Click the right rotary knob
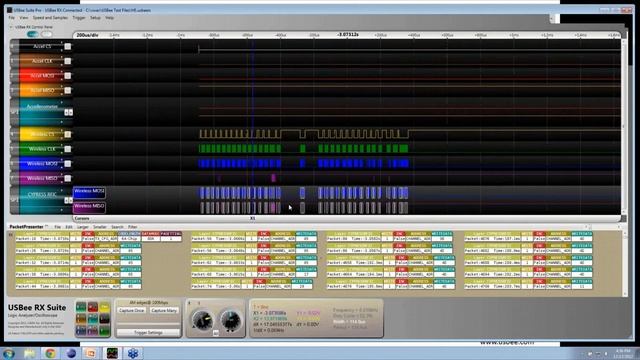Screen dimensions: 640x360 pyautogui.click(x=231, y=320)
